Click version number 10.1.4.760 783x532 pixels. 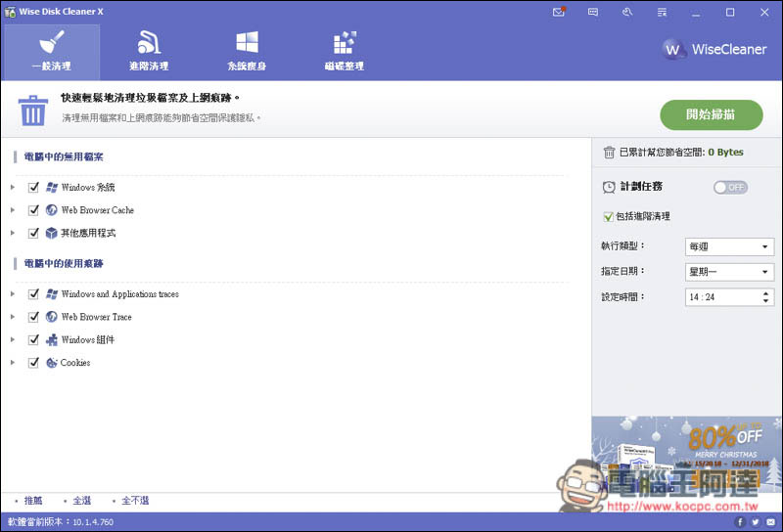[x=93, y=522]
